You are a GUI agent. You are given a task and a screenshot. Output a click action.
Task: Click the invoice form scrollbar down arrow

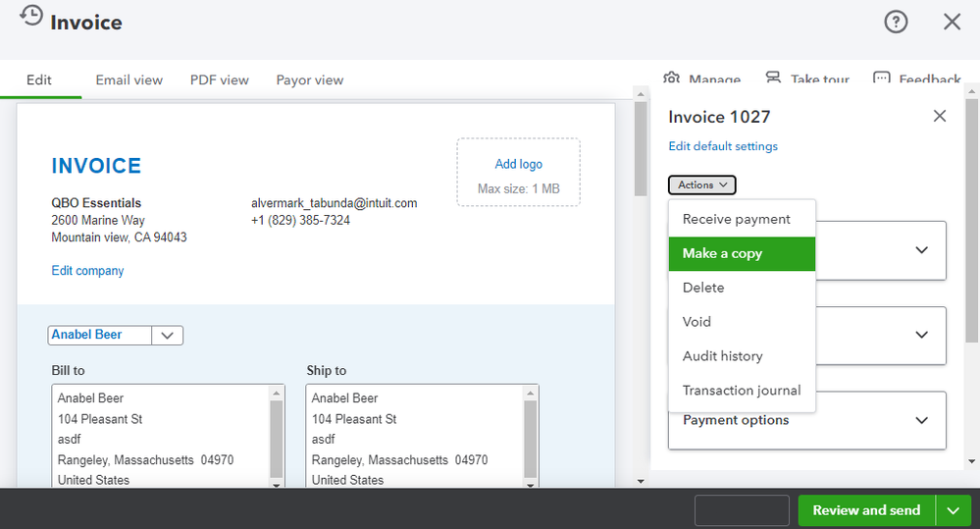(641, 482)
